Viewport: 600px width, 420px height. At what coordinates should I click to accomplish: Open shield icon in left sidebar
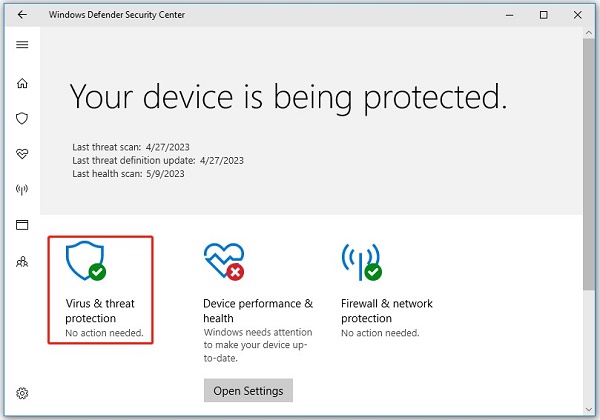(22, 117)
